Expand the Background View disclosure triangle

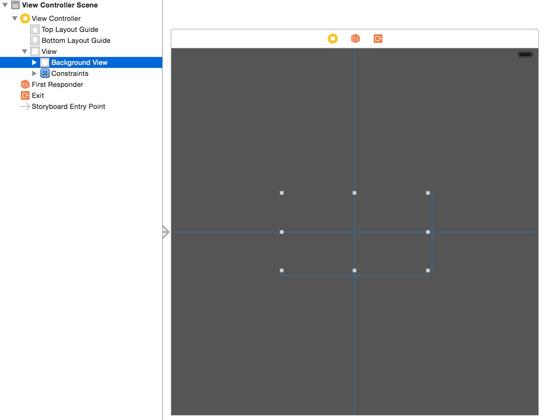[x=34, y=62]
